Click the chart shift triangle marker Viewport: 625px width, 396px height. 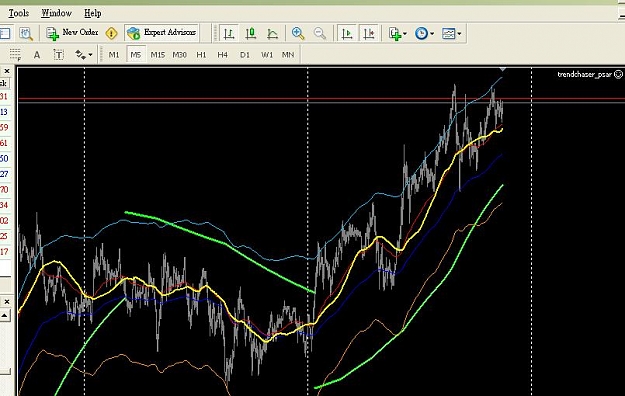(x=503, y=69)
